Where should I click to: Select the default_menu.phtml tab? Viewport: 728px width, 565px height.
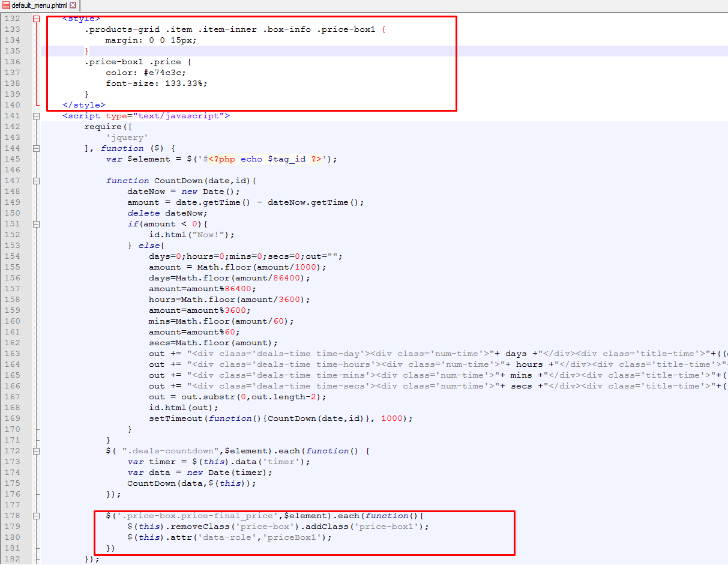click(x=39, y=5)
